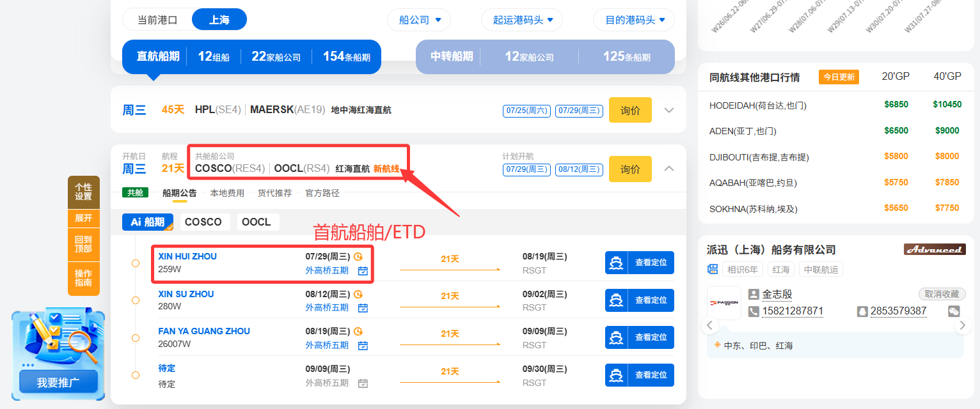The image size is (980, 409).
Task: Click the 取消收藏 button
Action: [942, 294]
